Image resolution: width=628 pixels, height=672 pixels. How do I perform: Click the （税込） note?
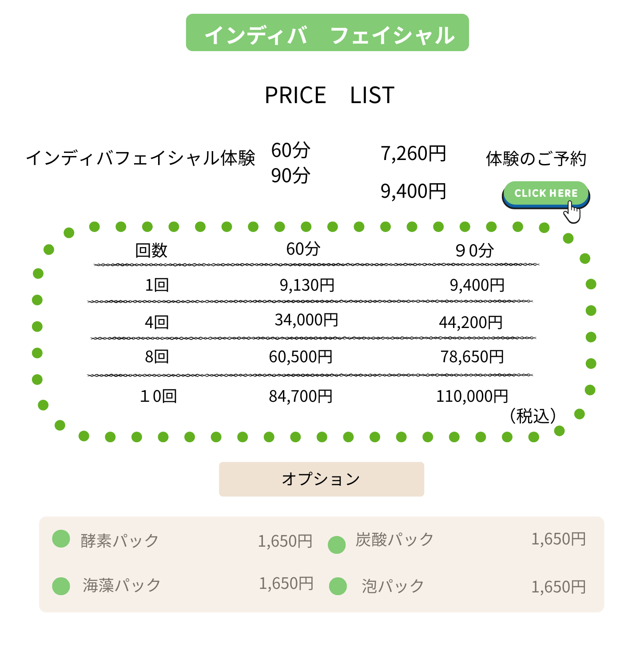pos(532,416)
